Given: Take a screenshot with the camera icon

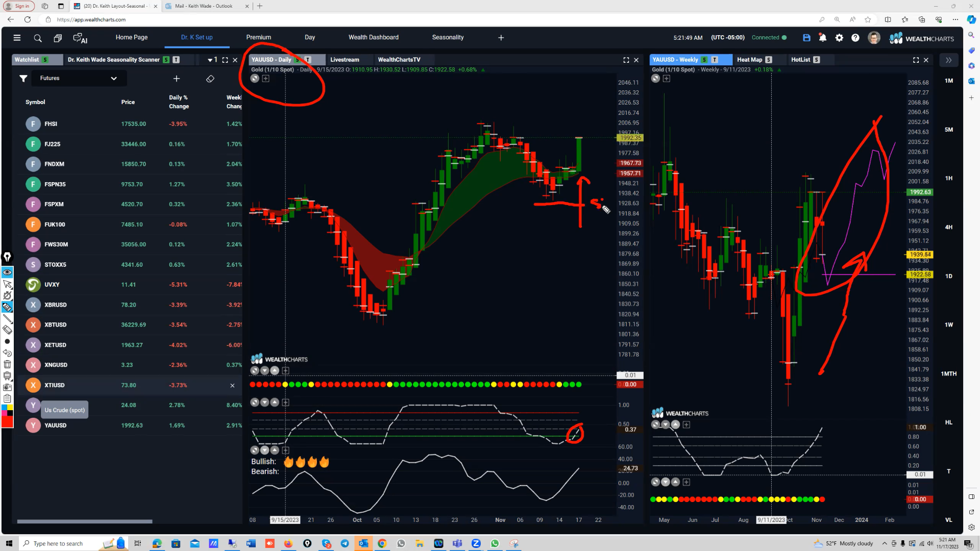Looking at the screenshot, I should (x=7, y=387).
